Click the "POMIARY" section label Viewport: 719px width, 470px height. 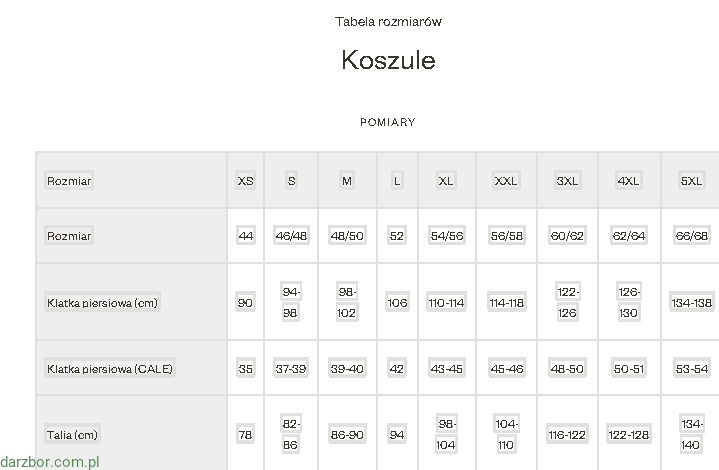388,122
